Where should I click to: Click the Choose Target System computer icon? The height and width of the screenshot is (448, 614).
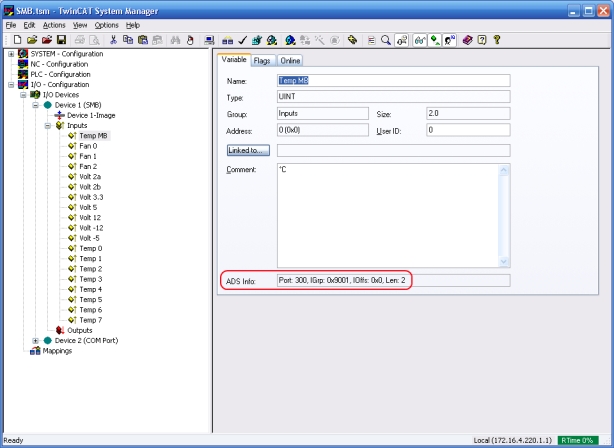tap(209, 40)
